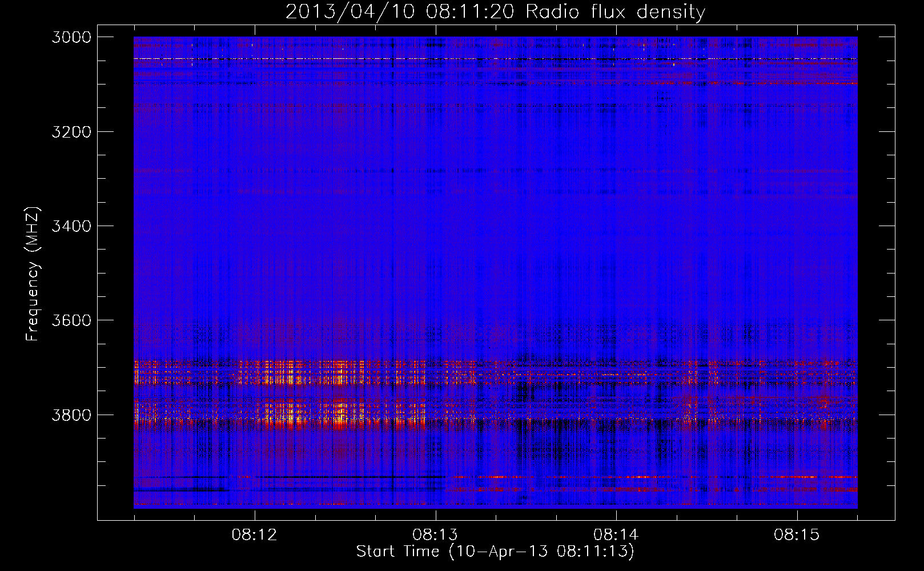Click the 'Frequency (MHZ)' axis label
This screenshot has width=924, height=571.
click(32, 274)
